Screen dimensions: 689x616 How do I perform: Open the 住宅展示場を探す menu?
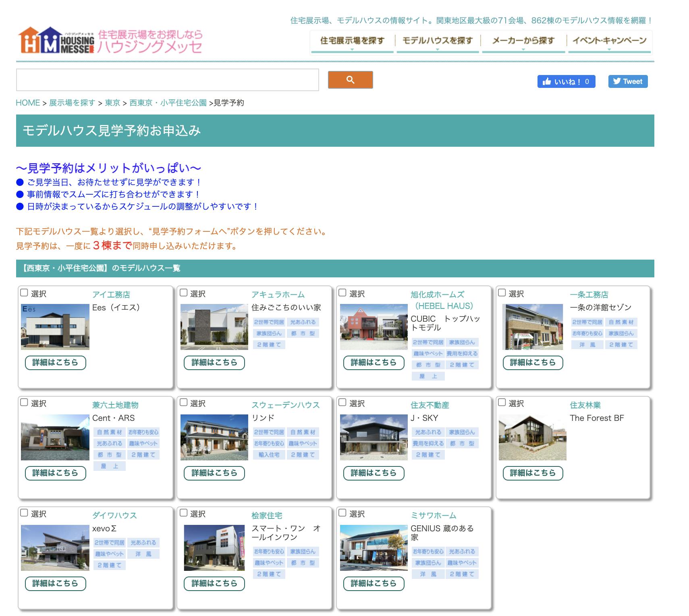point(352,42)
